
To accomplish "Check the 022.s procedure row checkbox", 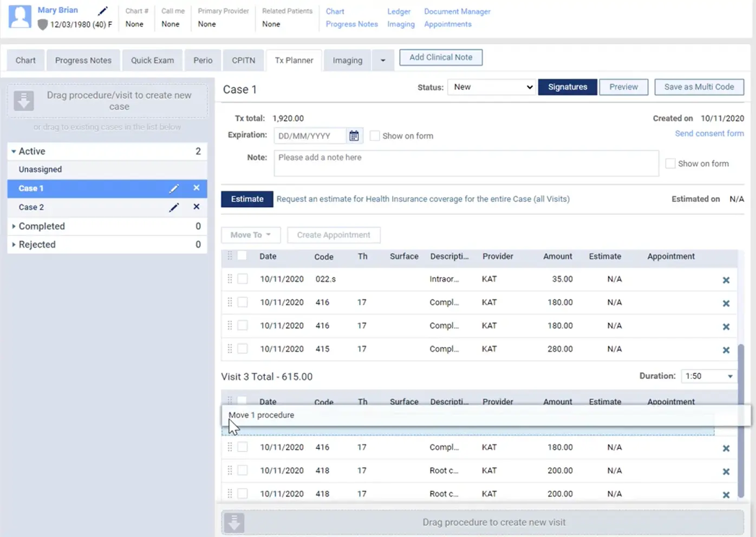I will 243,279.
